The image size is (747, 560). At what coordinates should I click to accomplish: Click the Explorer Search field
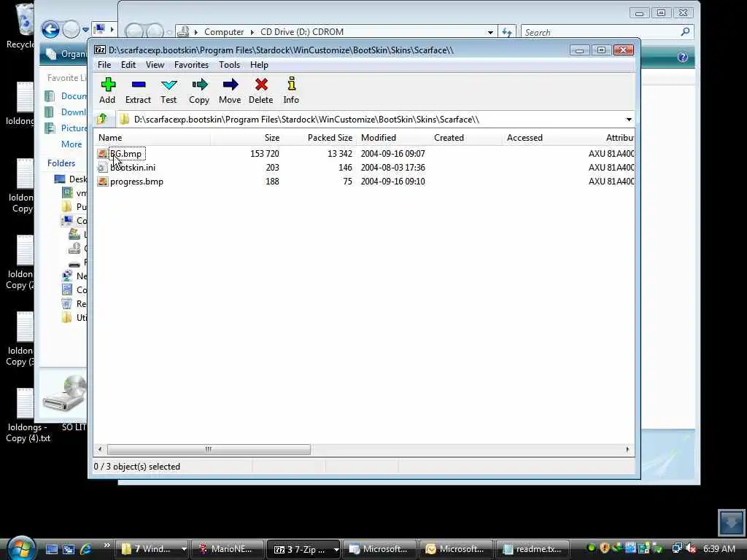600,32
